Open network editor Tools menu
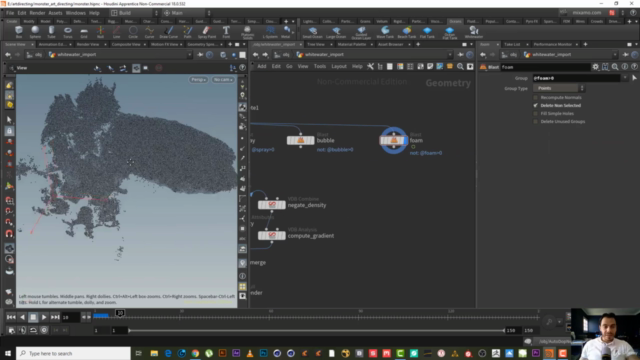 coord(320,67)
